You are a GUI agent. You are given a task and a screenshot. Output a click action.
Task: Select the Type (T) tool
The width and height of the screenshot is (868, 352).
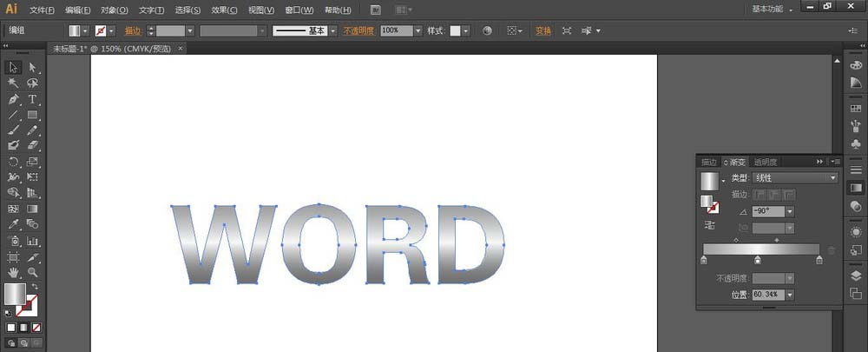point(33,99)
